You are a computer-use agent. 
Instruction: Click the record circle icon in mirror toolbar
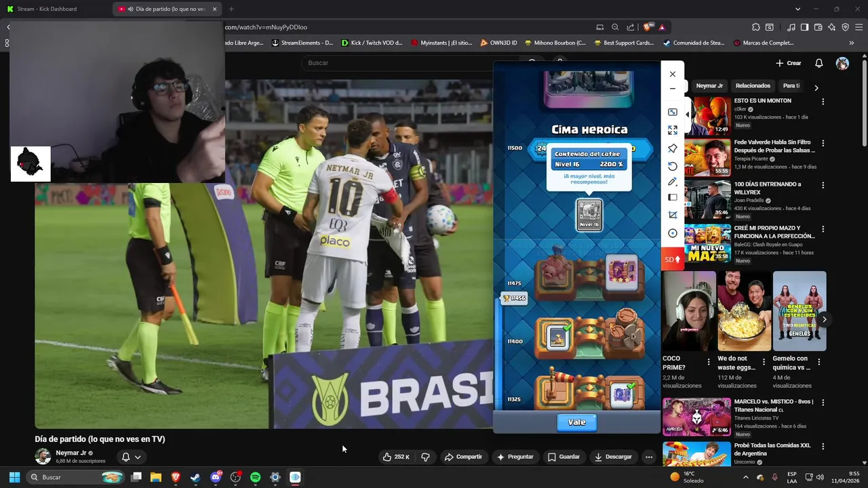point(673,233)
